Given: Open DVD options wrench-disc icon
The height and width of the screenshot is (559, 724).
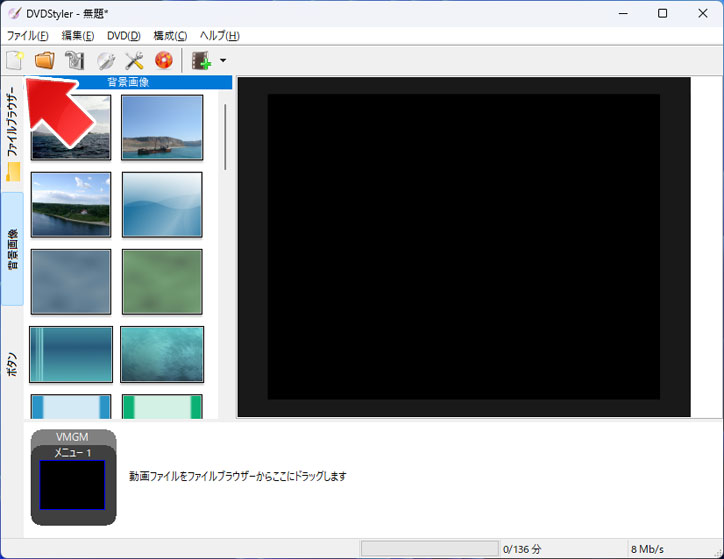Looking at the screenshot, I should click(106, 60).
